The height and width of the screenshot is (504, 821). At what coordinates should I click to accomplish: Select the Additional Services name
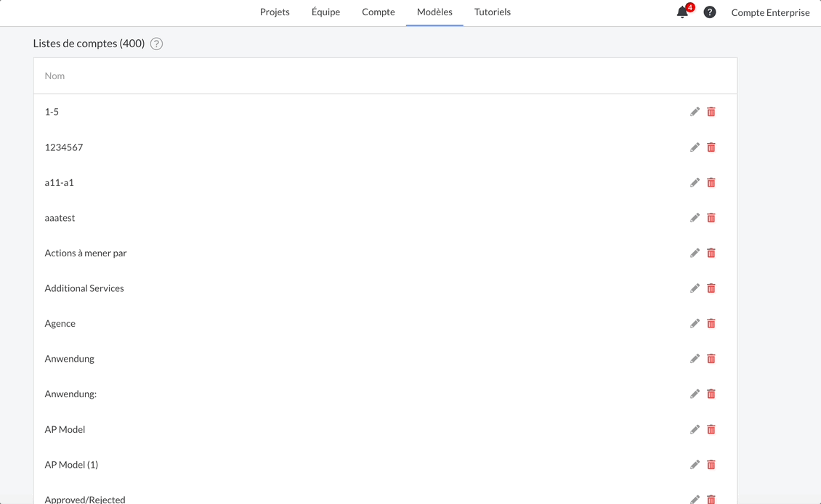(84, 288)
